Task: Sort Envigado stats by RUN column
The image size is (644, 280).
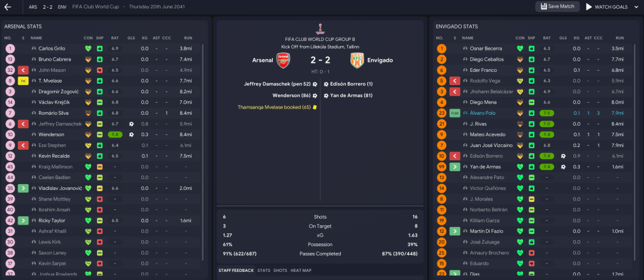Action: pos(618,38)
